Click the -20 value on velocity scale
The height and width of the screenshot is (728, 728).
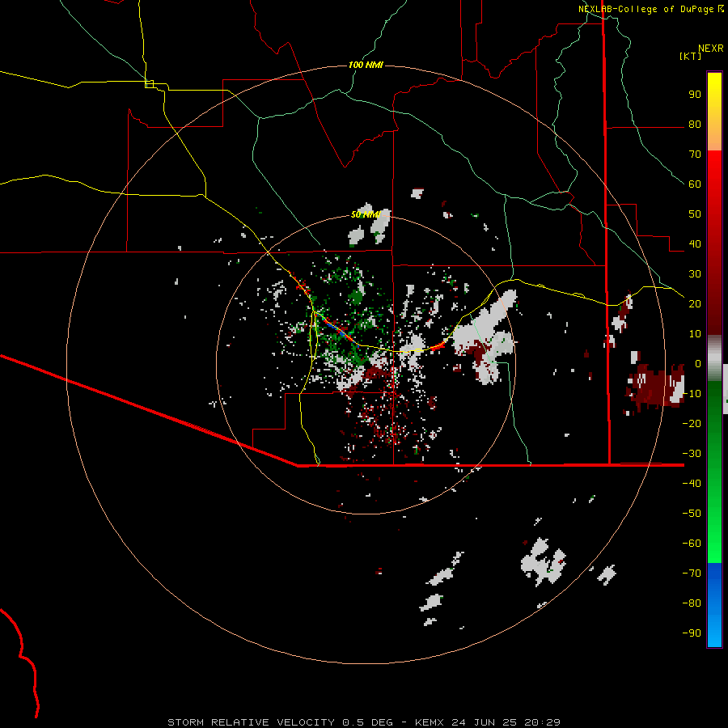tap(692, 423)
